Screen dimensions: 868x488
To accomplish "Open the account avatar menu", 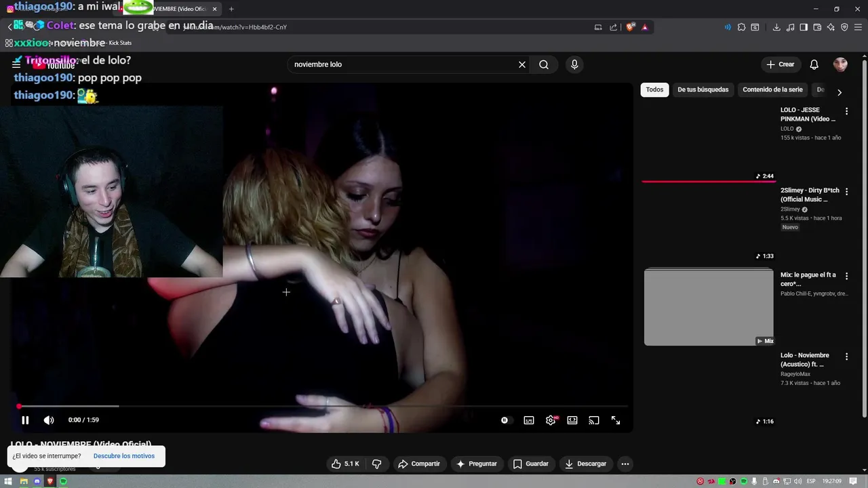I will [x=840, y=64].
